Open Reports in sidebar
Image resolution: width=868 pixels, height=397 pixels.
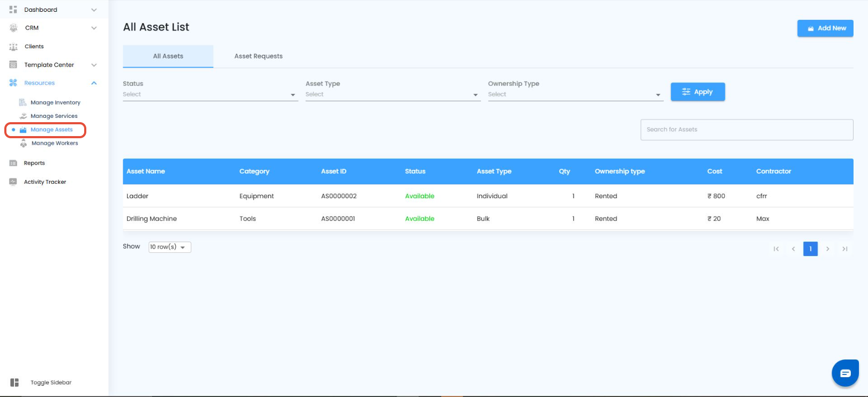coord(34,163)
